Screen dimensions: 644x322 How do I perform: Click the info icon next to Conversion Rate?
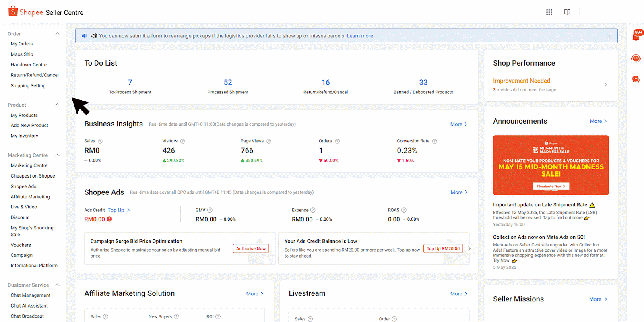(434, 141)
